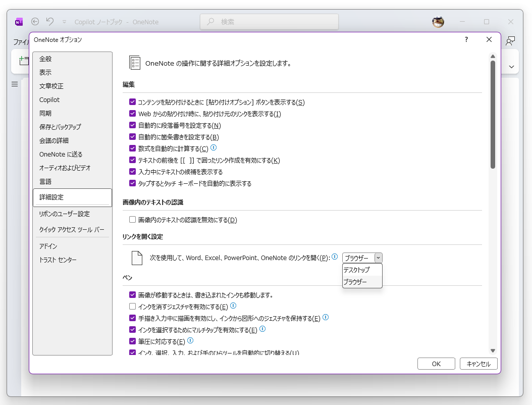Click the info icon next to 数式を自動的に計算する
532x405 pixels.
[214, 147]
